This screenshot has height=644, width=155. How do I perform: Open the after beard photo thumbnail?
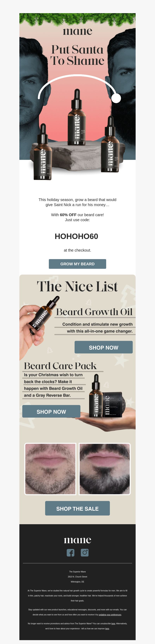105,469
